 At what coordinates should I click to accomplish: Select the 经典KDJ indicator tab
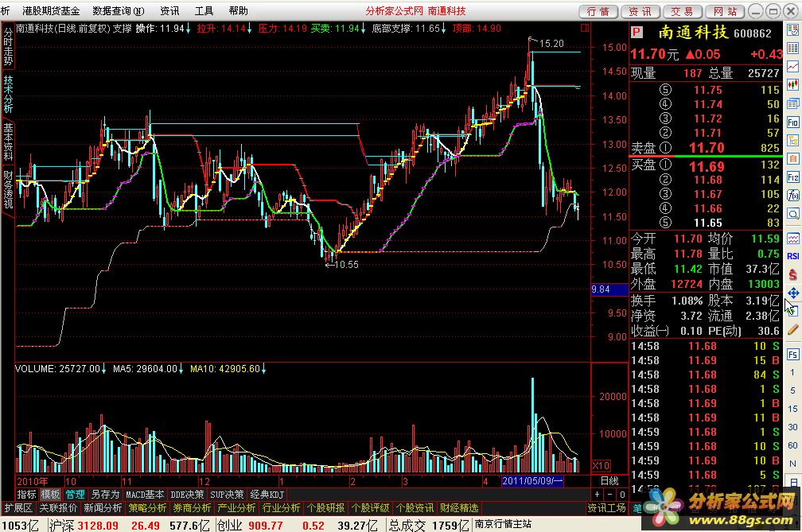pos(267,494)
